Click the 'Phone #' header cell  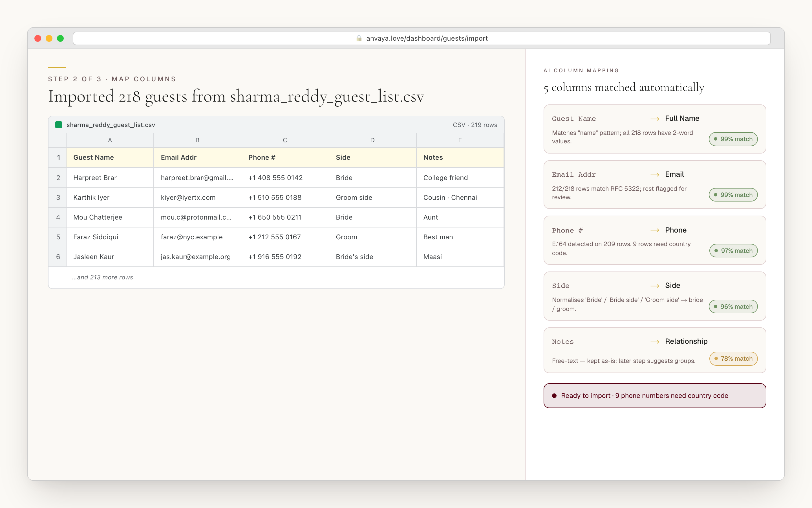(285, 157)
